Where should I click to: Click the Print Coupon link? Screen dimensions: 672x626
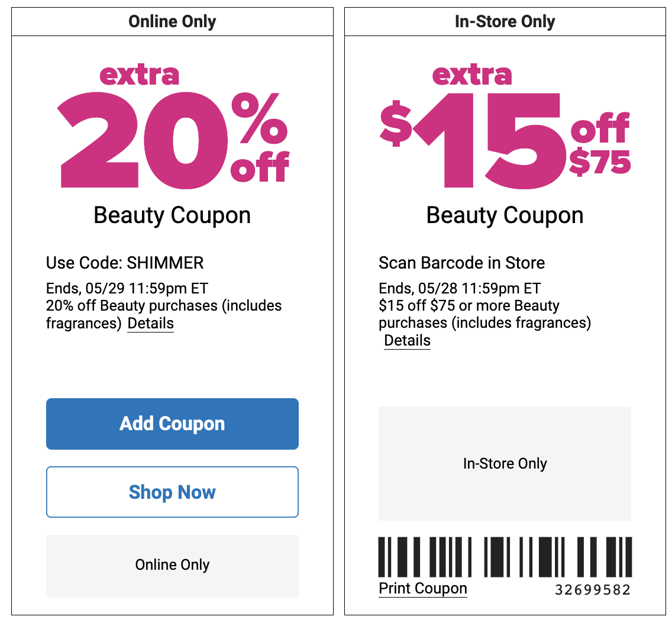pos(423,588)
